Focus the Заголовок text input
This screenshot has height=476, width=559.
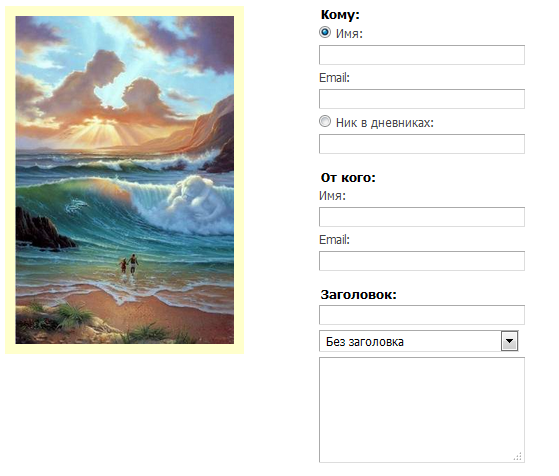[x=422, y=315]
